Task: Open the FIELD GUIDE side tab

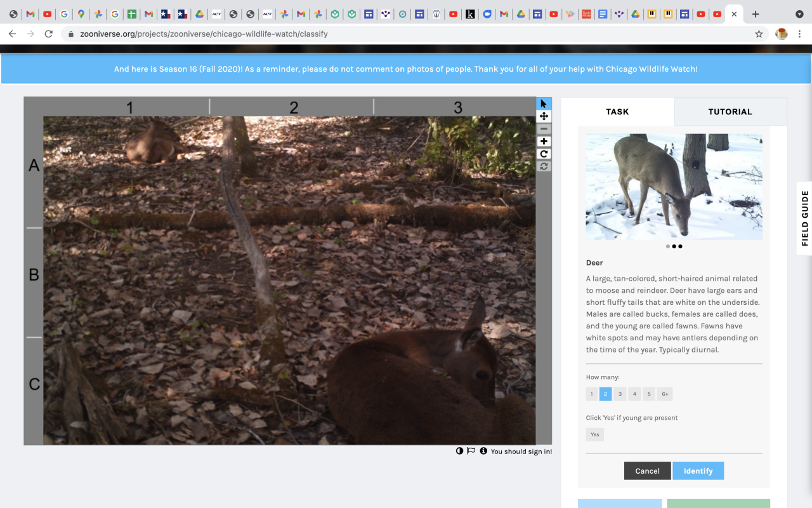Action: (x=804, y=218)
